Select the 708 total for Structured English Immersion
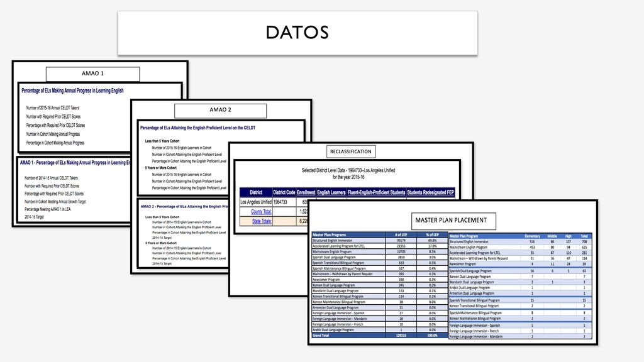Screen dimensions: 644x362 [584, 242]
